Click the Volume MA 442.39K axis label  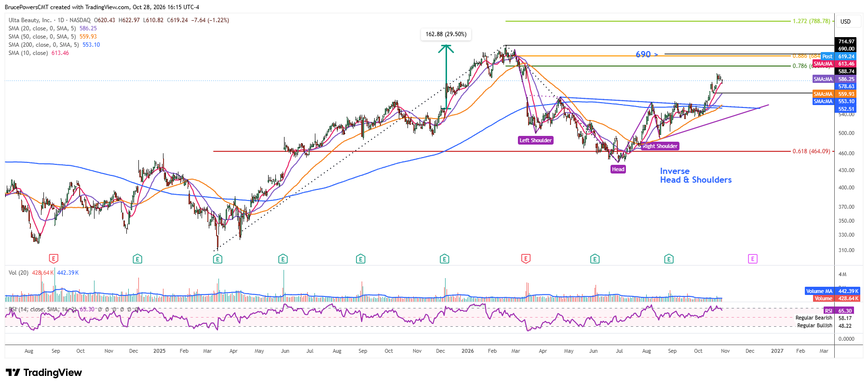832,291
